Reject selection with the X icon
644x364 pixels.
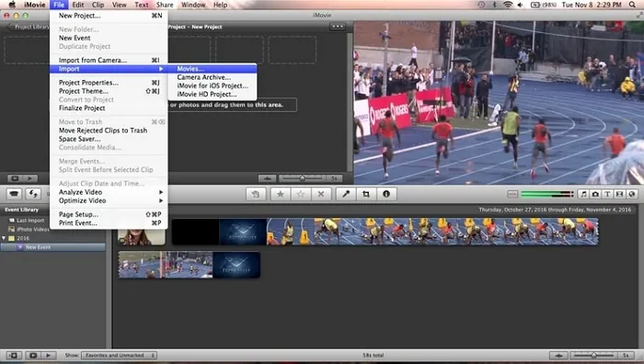[321, 194]
